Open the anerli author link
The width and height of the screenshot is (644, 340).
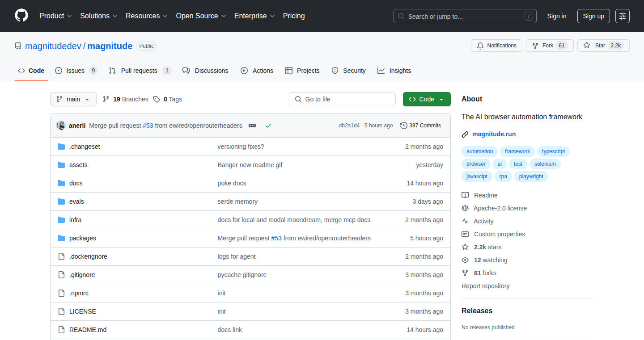point(77,126)
